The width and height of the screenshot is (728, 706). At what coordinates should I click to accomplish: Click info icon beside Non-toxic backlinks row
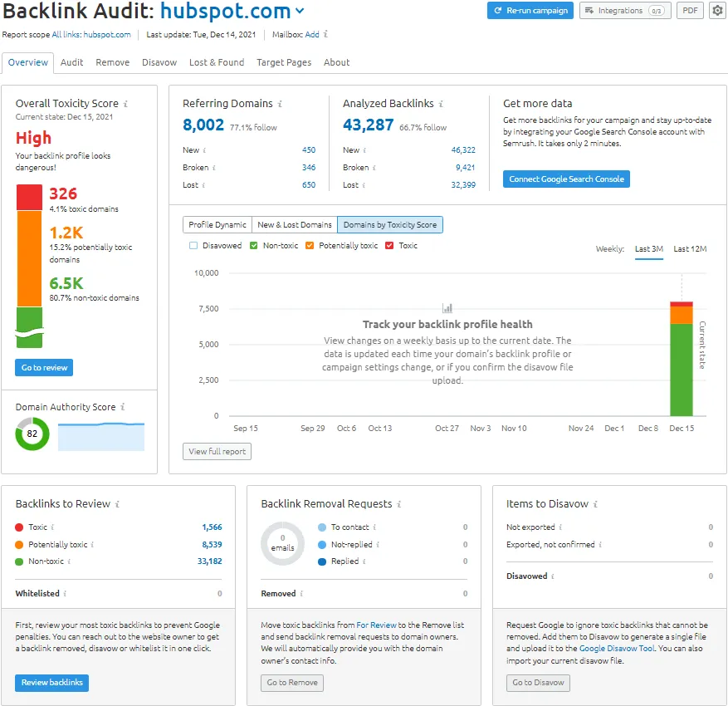(x=69, y=561)
